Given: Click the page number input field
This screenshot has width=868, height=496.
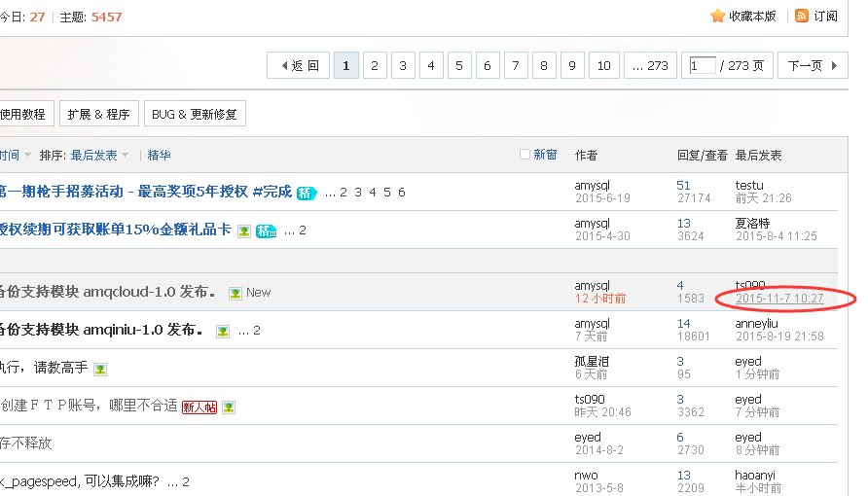Looking at the screenshot, I should click(x=702, y=65).
